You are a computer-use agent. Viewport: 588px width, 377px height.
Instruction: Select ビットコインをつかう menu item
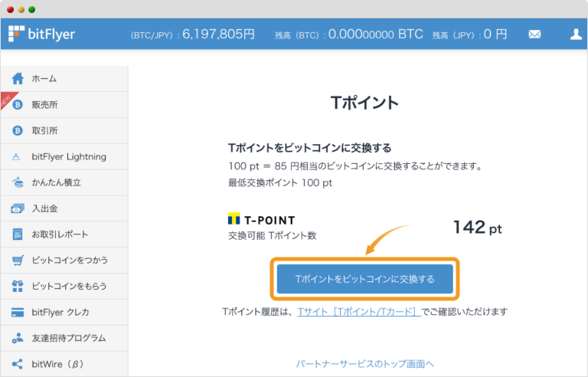[64, 261]
